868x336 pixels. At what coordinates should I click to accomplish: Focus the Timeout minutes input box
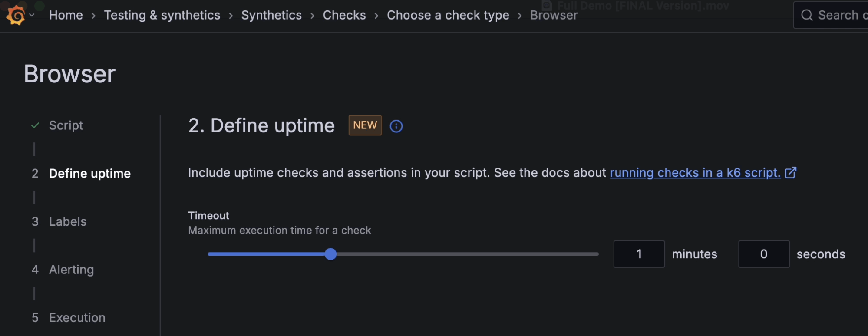tap(639, 254)
